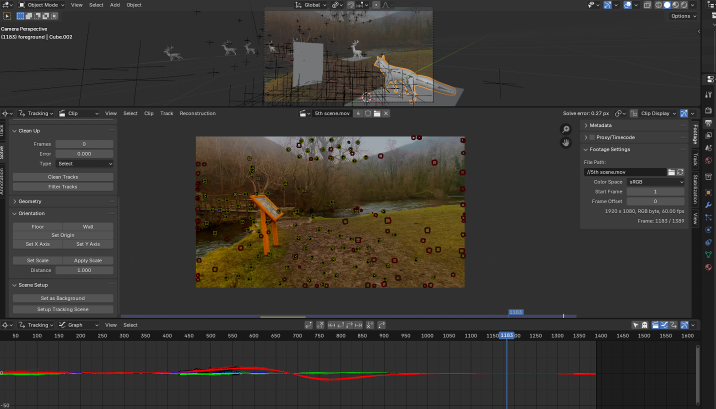Expand the Geometry panel
Screen dimensions: 716x409
(x=29, y=201)
